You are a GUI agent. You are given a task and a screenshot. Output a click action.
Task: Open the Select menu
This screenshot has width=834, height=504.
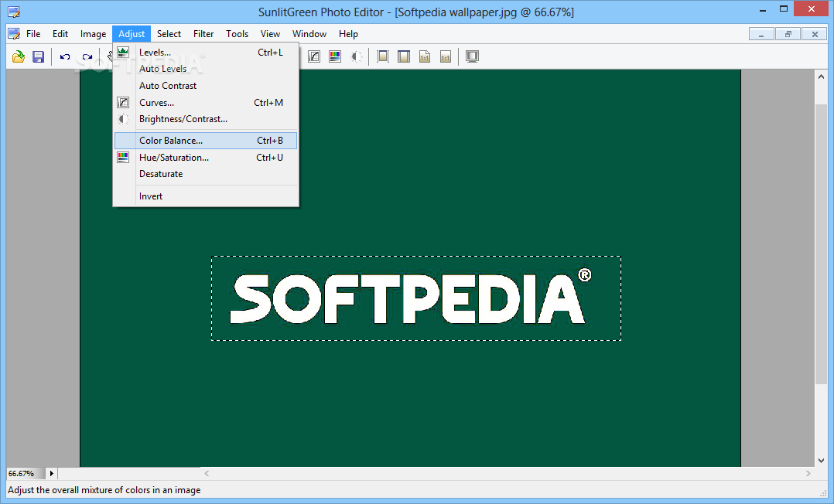pyautogui.click(x=169, y=33)
